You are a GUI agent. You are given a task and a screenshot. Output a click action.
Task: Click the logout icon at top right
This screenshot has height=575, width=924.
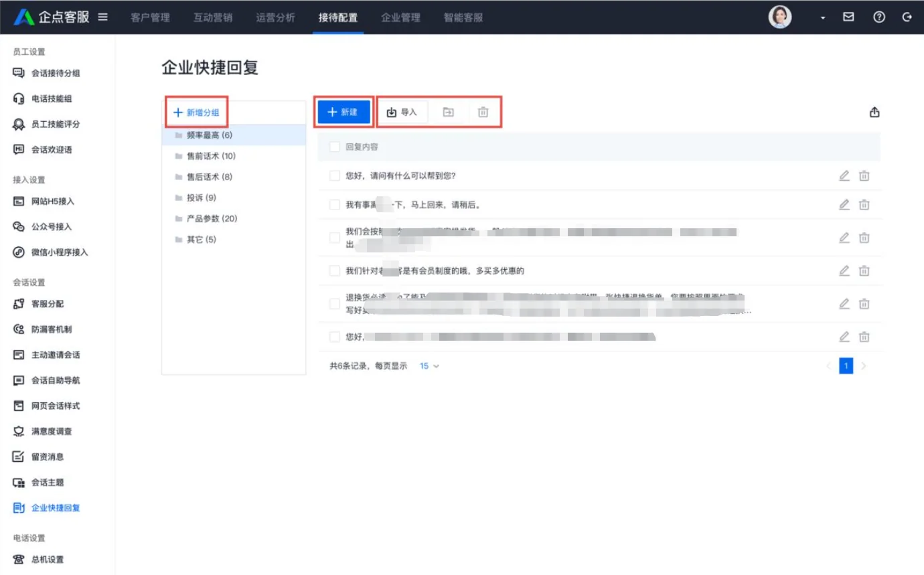click(x=907, y=17)
